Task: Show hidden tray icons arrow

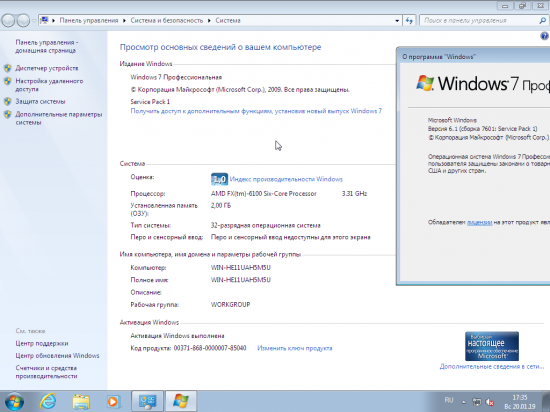Action: click(464, 402)
